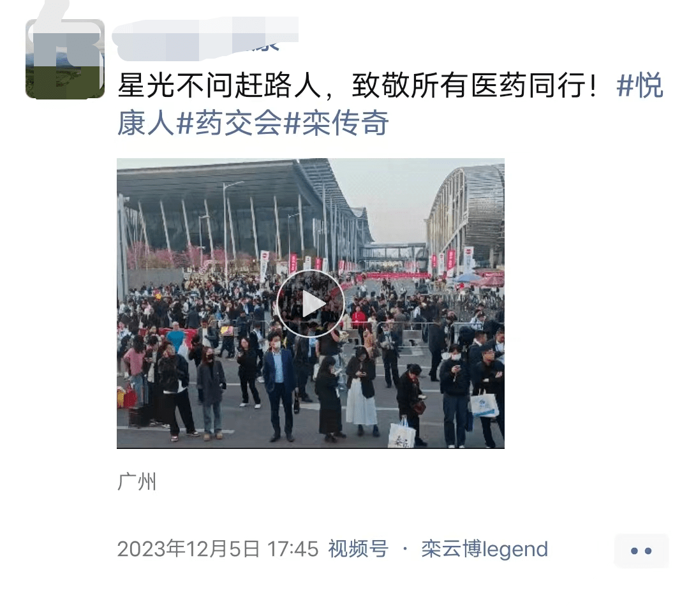This screenshot has height=616, width=689.
Task: Open the #栾传奇 hashtag
Action: click(336, 123)
